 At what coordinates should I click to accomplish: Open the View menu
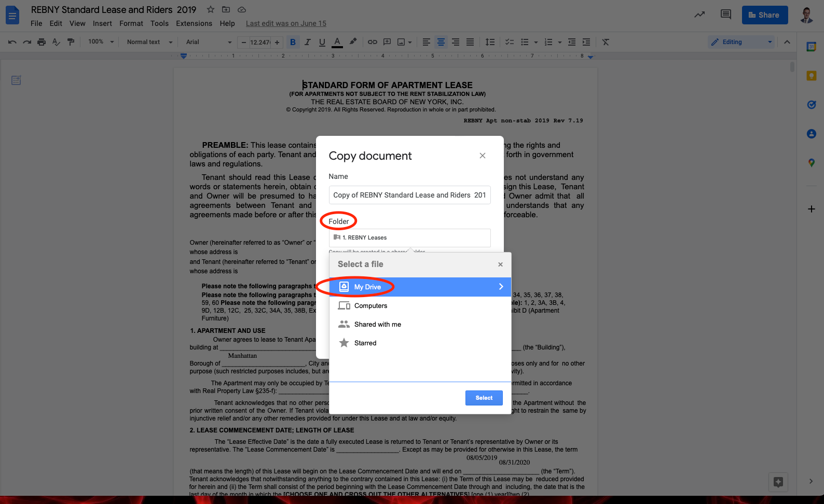pos(77,23)
